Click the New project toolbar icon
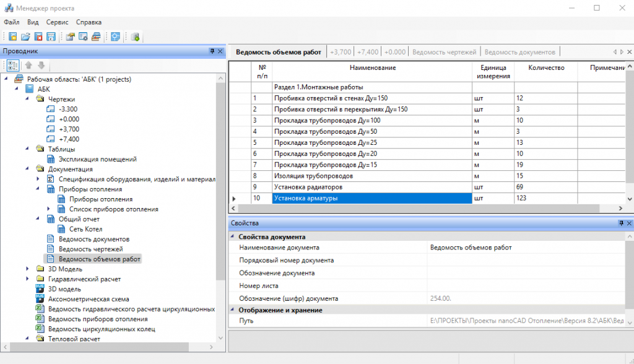Image resolution: width=634 pixels, height=364 pixels. coord(12,37)
